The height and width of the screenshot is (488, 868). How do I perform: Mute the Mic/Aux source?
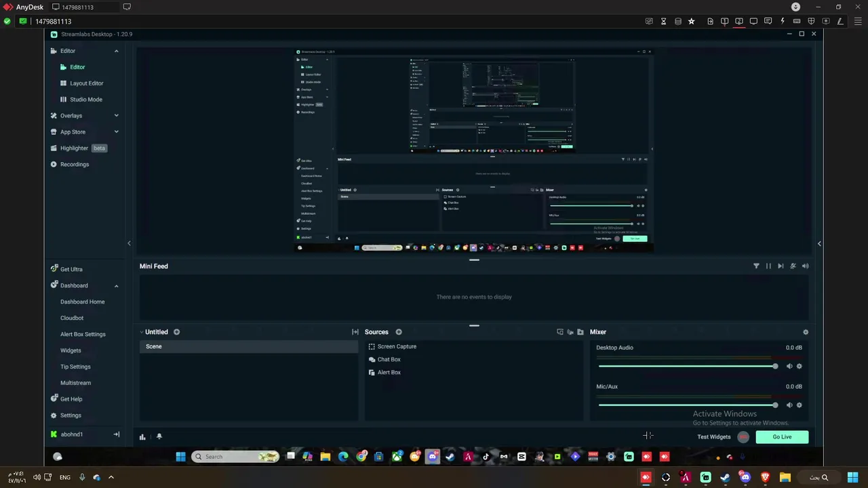(789, 405)
